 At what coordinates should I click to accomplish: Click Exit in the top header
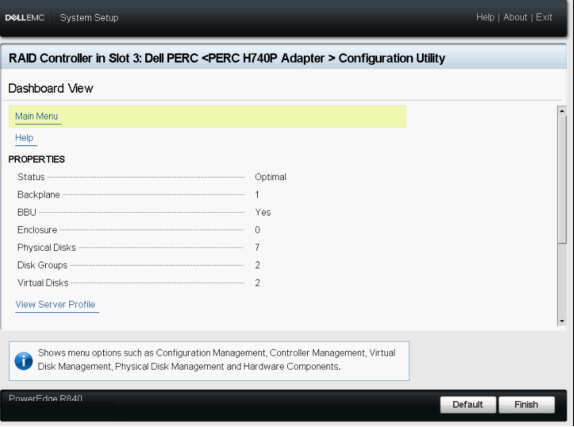[x=544, y=17]
